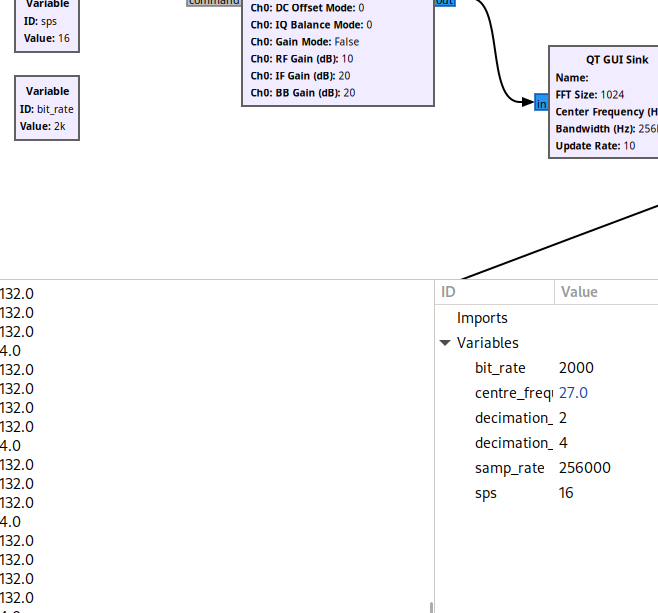Select the Imports tree entry

pos(482,318)
